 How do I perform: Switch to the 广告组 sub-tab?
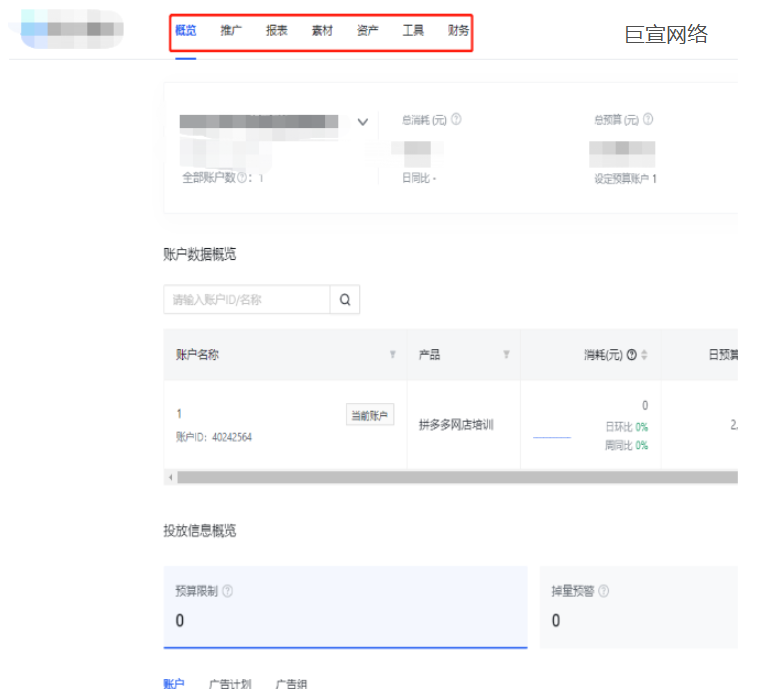click(291, 684)
